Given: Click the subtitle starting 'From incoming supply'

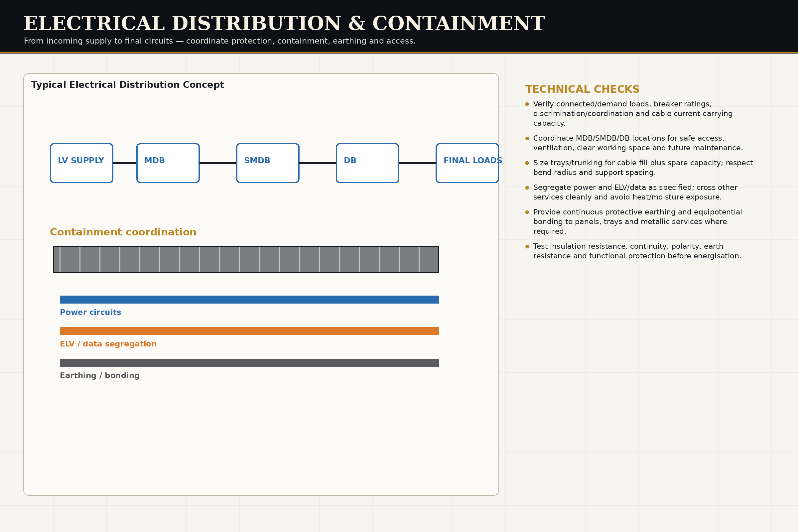Looking at the screenshot, I should point(219,41).
